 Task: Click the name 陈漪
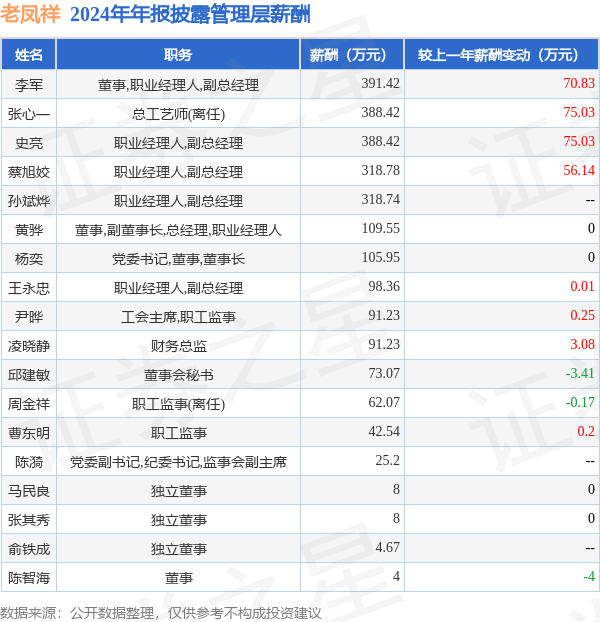pyautogui.click(x=29, y=461)
